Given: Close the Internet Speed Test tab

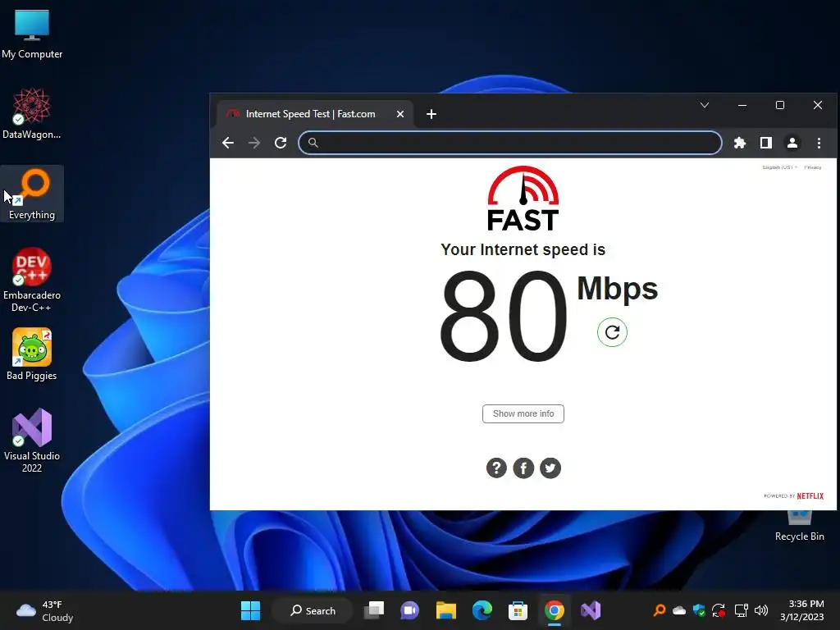Looking at the screenshot, I should 400,114.
